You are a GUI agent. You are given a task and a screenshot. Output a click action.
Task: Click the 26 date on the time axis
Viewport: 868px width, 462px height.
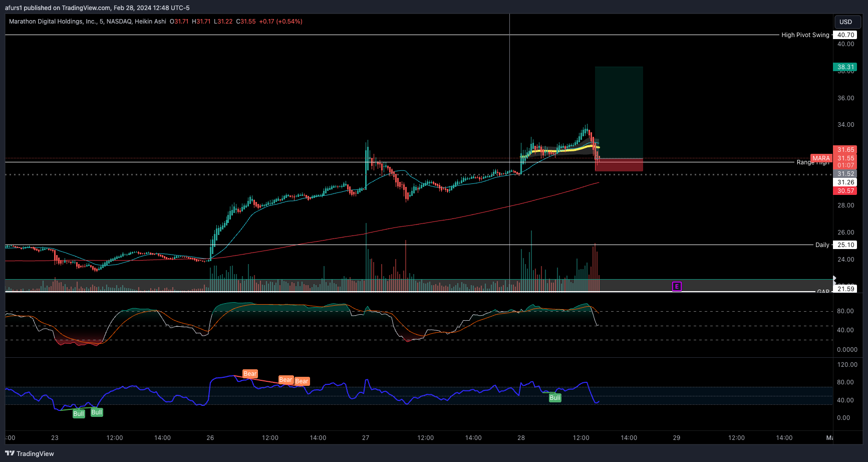pyautogui.click(x=210, y=438)
